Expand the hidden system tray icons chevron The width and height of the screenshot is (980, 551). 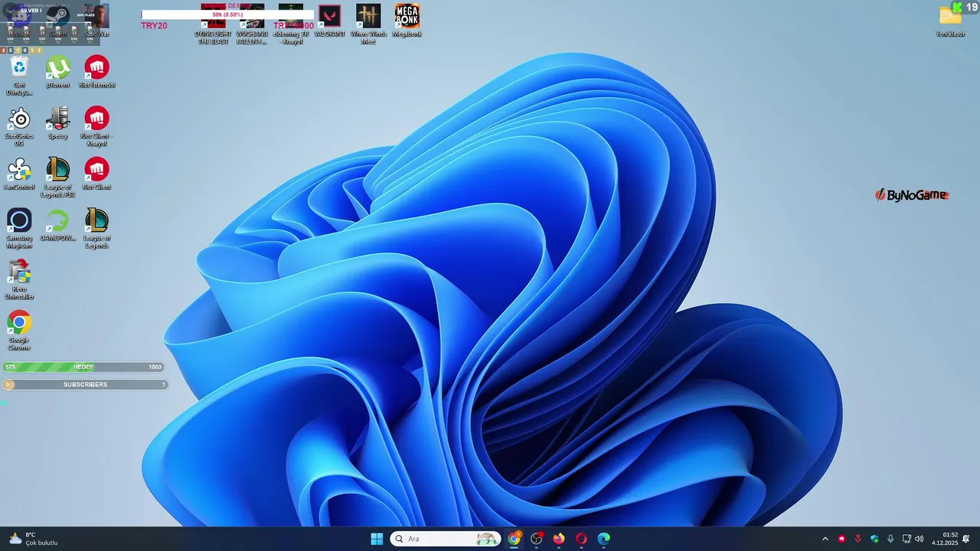[825, 539]
